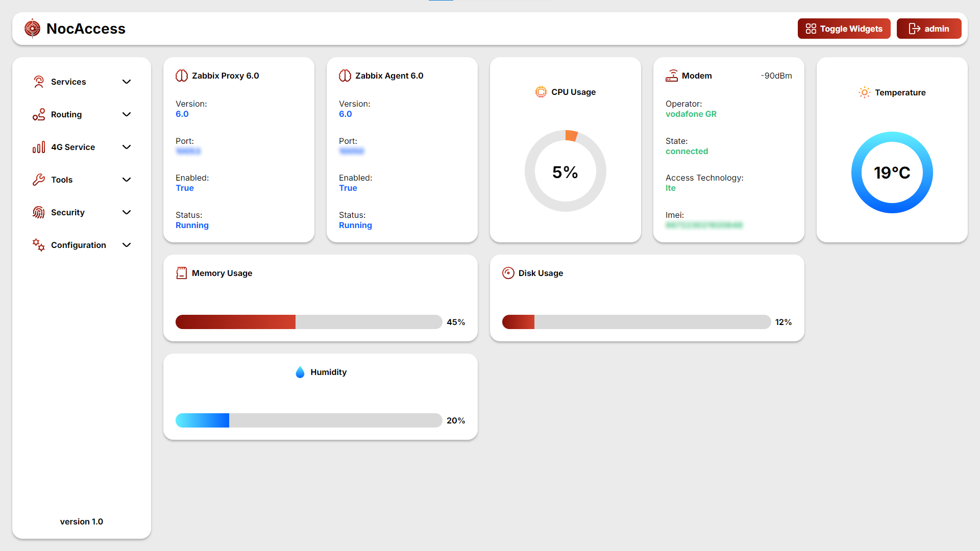
Task: Open the Toggle Widgets panel
Action: coord(844,29)
